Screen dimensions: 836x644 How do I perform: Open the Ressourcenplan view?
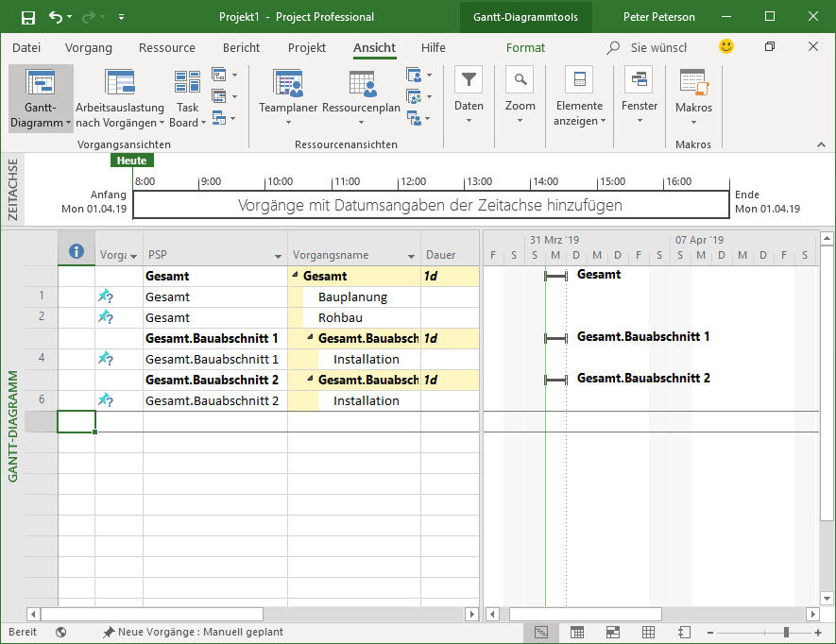(x=361, y=98)
